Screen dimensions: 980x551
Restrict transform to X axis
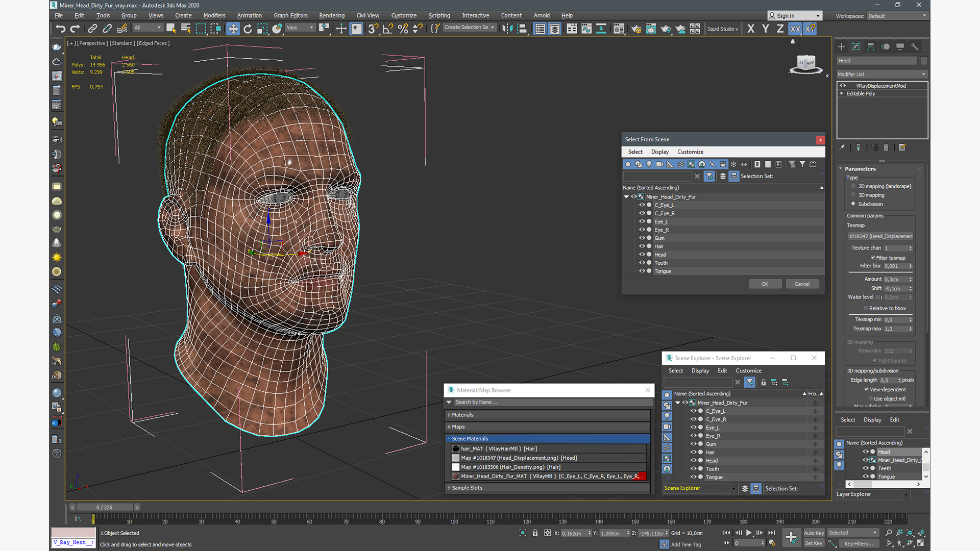pyautogui.click(x=751, y=29)
